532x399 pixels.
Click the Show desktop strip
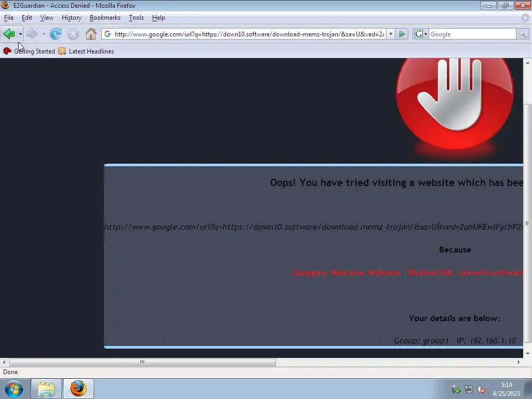click(x=528, y=389)
